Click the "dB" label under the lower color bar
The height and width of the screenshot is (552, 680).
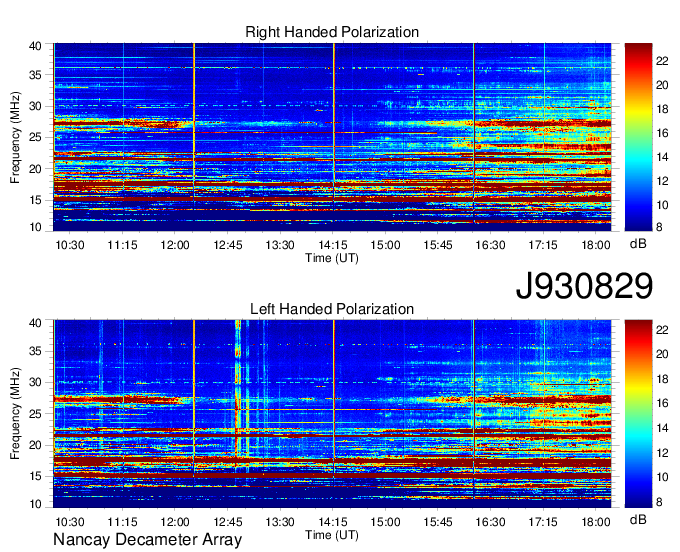[x=638, y=519]
